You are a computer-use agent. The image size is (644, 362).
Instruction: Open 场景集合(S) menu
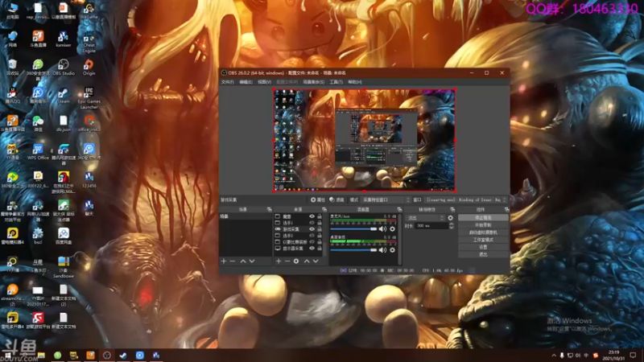tap(314, 82)
